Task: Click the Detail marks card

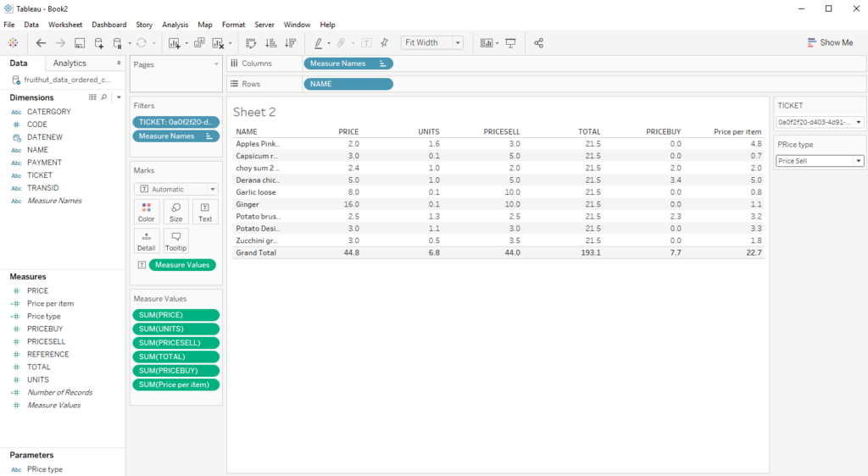Action: 146,241
